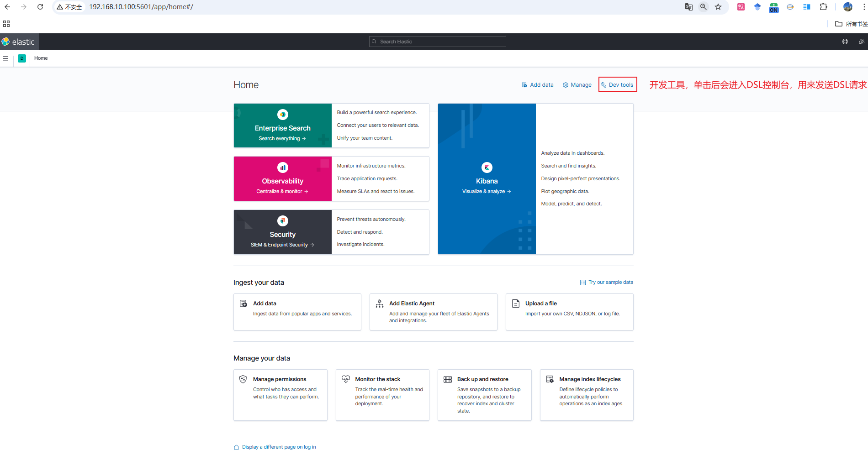Follow the Search everything arrow link
The width and height of the screenshot is (868, 450).
[282, 139]
